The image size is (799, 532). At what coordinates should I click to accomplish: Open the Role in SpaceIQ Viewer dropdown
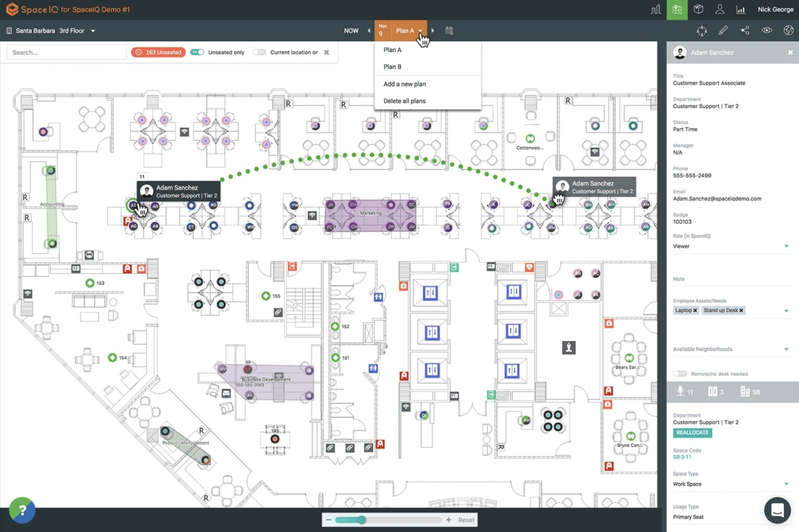pos(785,246)
